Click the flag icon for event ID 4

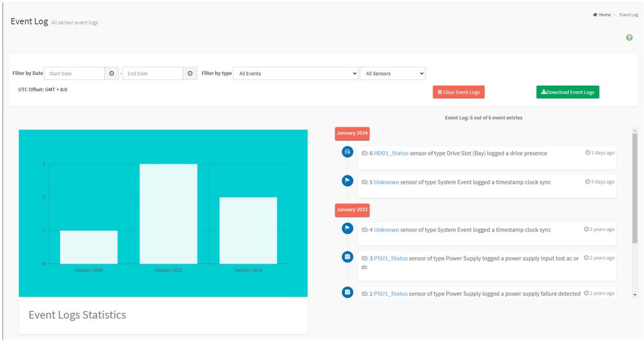coord(348,229)
